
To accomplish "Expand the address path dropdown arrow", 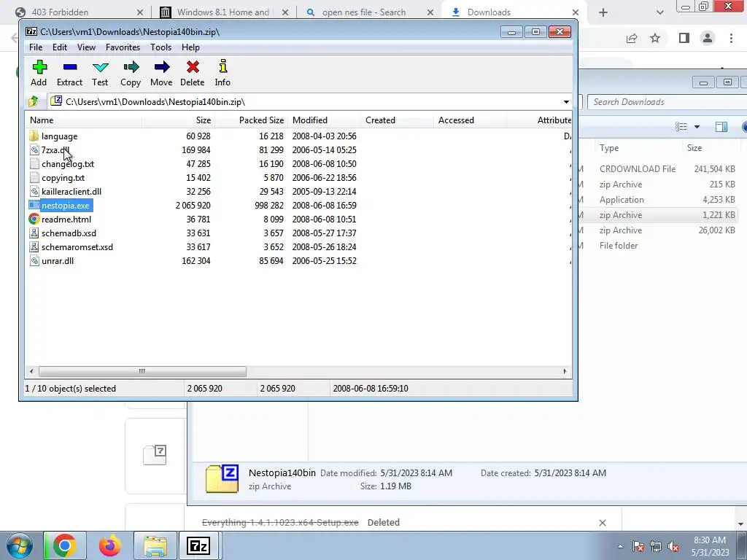I will coord(566,102).
